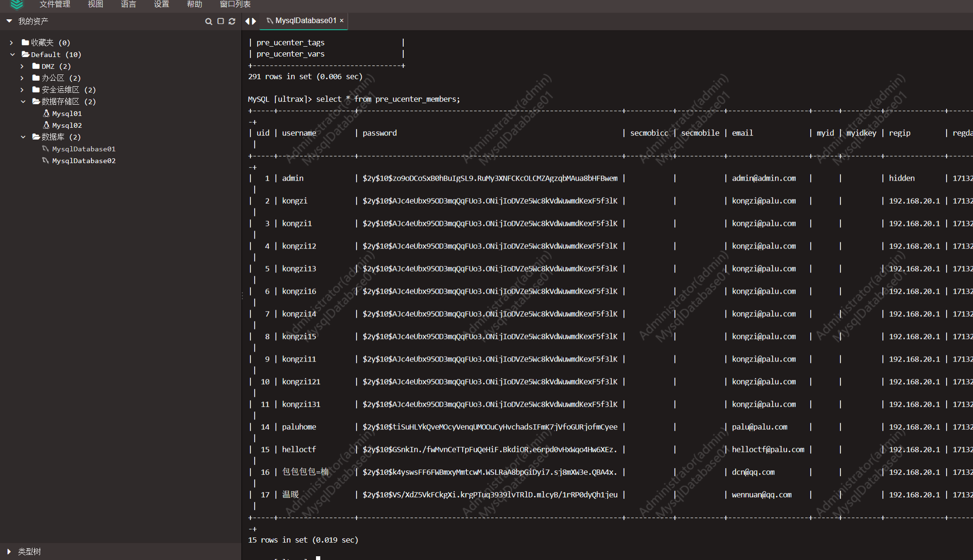The width and height of the screenshot is (973, 560).
Task: Select Default (10) tree node
Action: (x=56, y=55)
